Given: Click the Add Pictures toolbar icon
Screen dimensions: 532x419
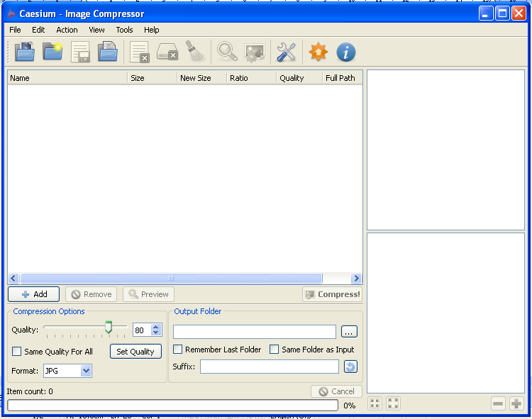Looking at the screenshot, I should (24, 52).
